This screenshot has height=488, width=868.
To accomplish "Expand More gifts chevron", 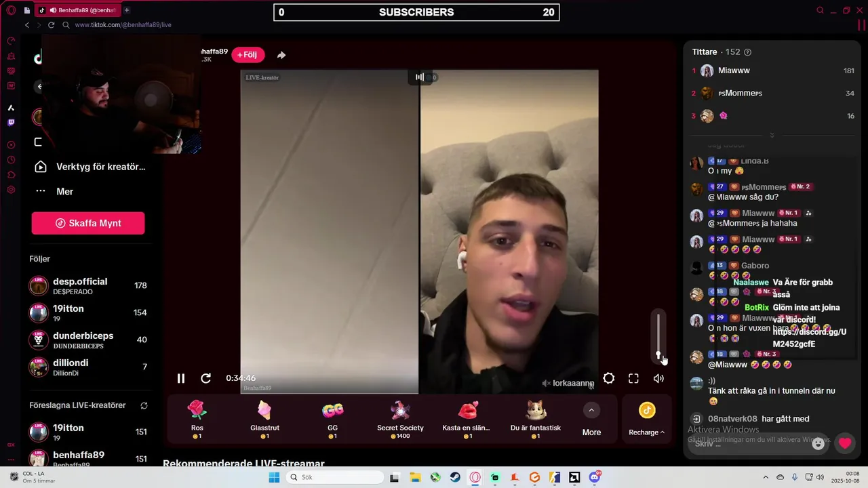I will coord(591,410).
